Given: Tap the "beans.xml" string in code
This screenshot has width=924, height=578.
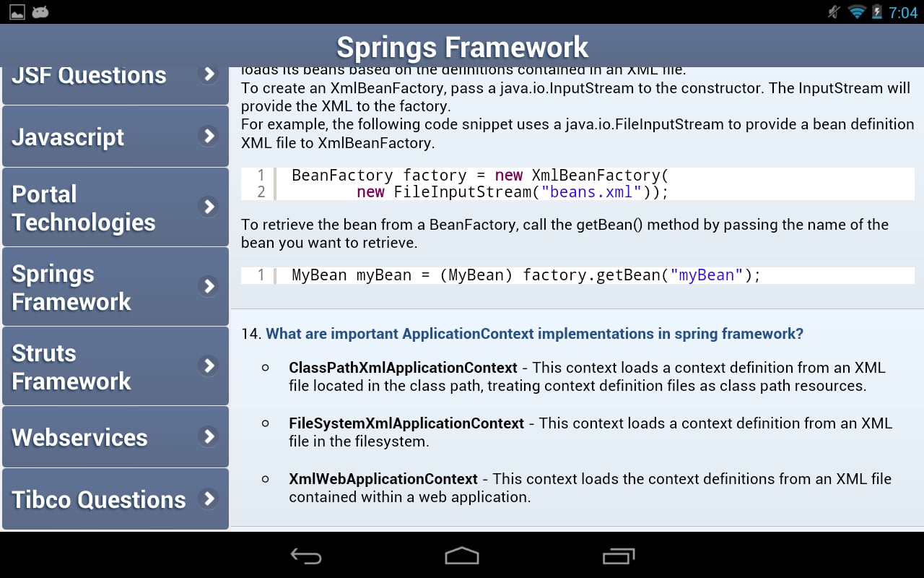Looking at the screenshot, I should tap(591, 192).
